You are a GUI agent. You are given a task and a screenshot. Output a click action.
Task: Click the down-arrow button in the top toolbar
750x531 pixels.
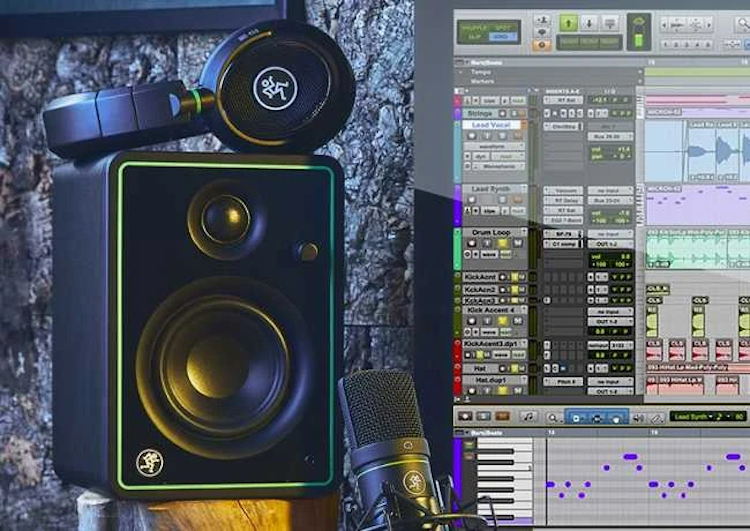pos(590,22)
